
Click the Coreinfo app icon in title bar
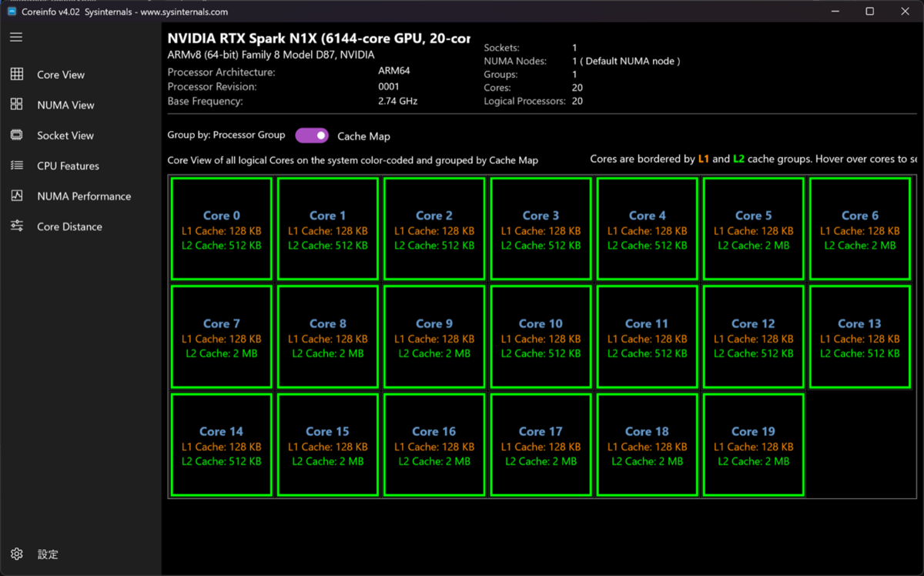point(12,12)
